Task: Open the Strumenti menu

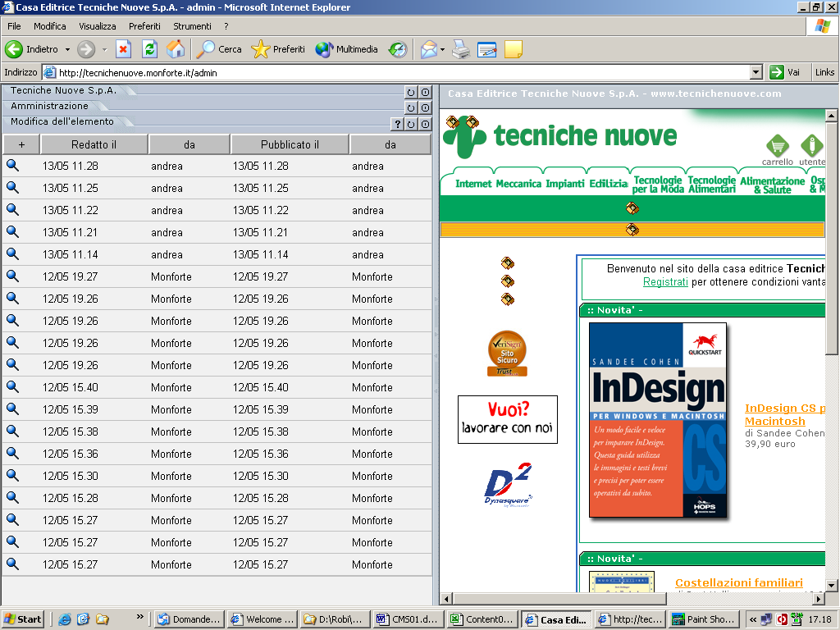Action: [192, 26]
